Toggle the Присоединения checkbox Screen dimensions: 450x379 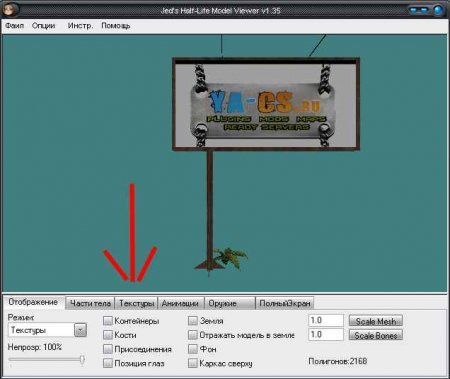pos(108,349)
